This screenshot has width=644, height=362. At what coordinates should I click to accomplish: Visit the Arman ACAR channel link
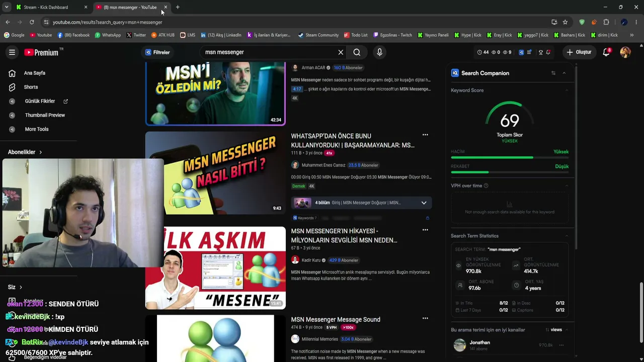tap(313, 67)
